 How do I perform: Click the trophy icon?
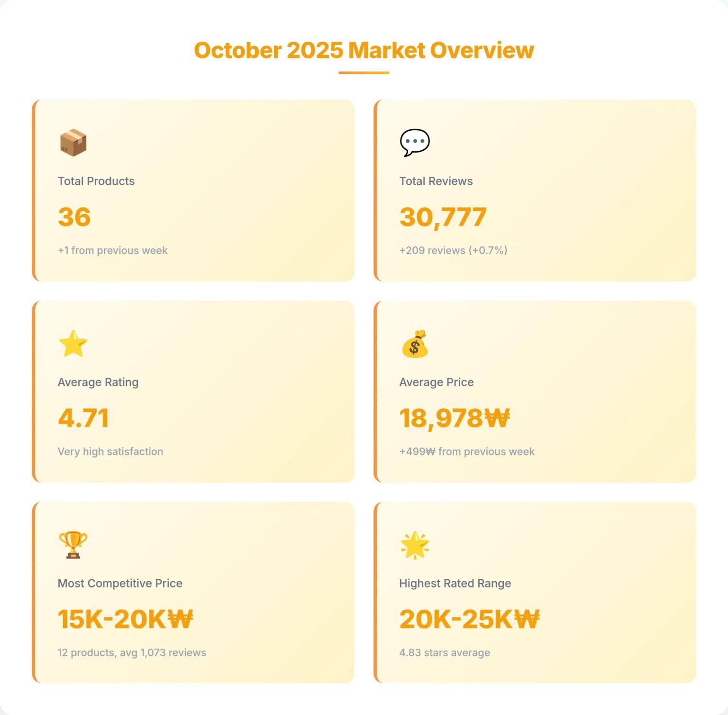point(73,545)
